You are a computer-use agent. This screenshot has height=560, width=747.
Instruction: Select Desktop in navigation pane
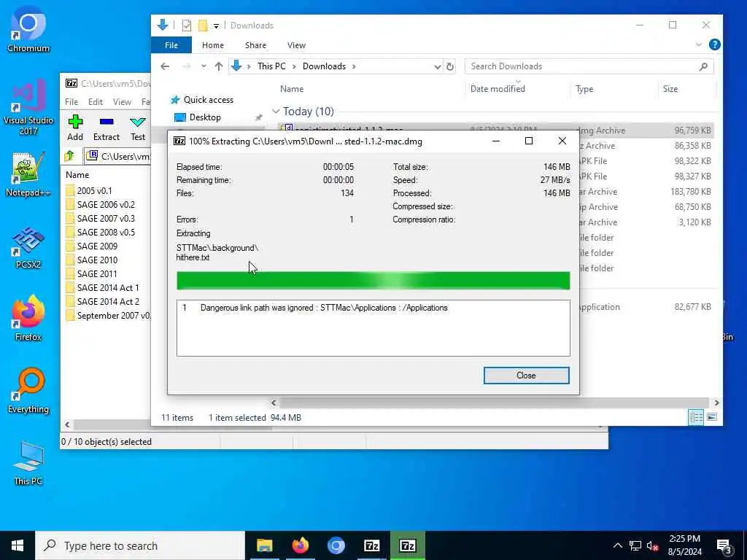point(205,117)
